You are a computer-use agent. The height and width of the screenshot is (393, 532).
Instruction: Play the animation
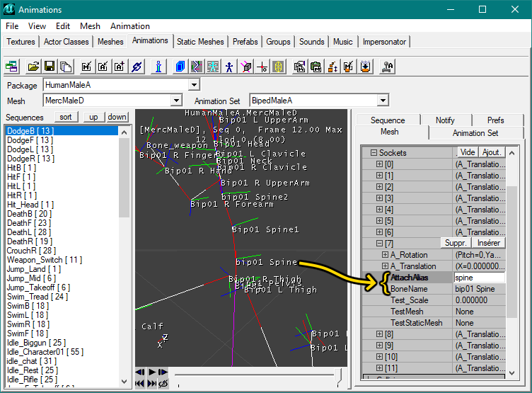(152, 372)
